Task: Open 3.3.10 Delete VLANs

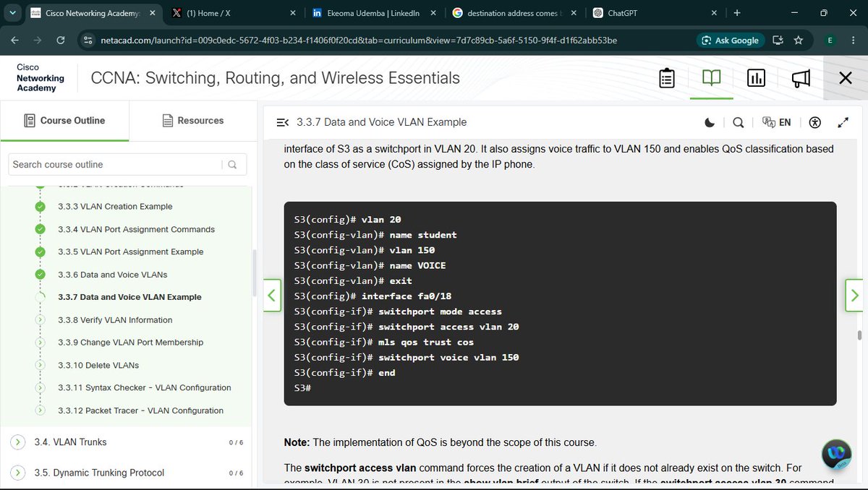Action: tap(98, 366)
